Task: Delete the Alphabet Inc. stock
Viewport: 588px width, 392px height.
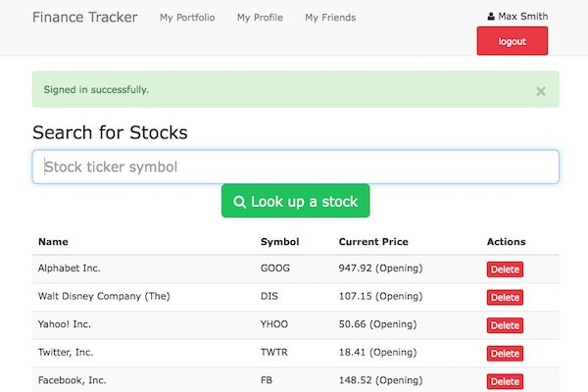Action: (x=505, y=269)
